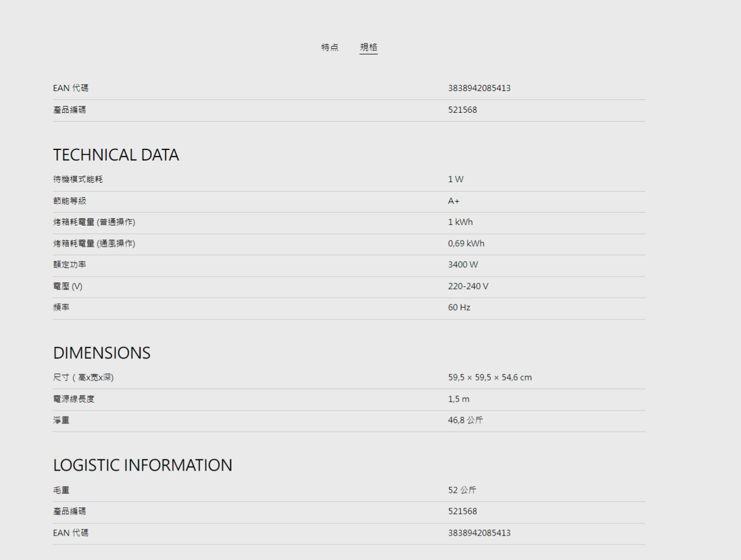This screenshot has width=741, height=560.
Task: Click the 60 Hz frequency value
Action: pyautogui.click(x=459, y=308)
